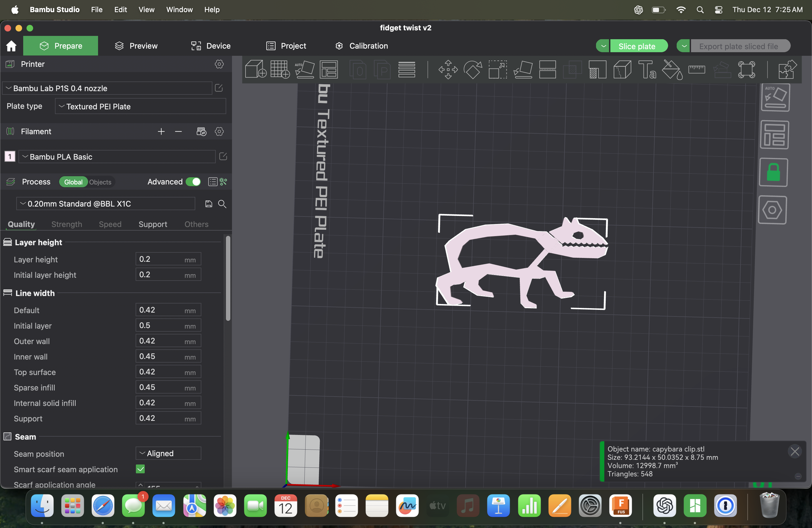The width and height of the screenshot is (812, 528).
Task: Remove a filament with the minus button
Action: pos(178,131)
